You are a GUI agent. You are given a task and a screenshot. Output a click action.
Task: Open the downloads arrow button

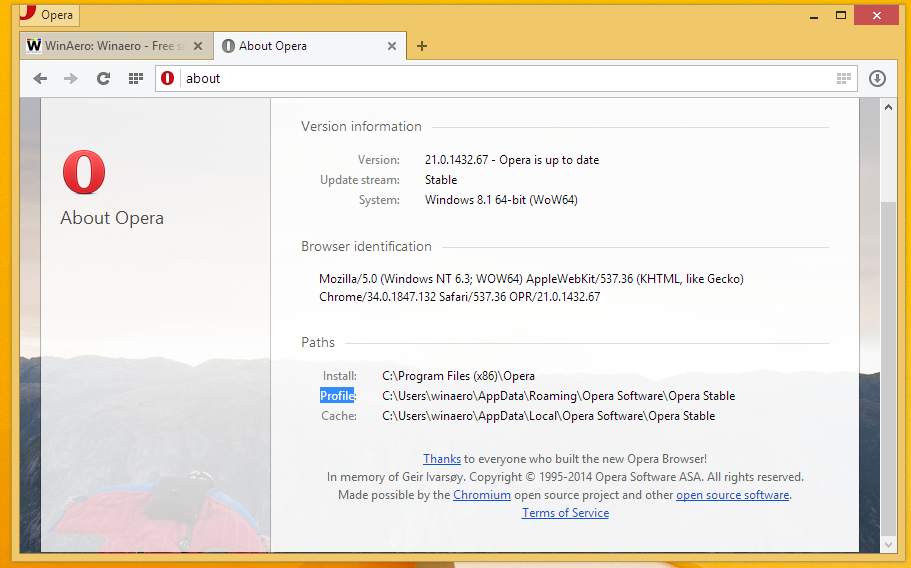pos(877,78)
